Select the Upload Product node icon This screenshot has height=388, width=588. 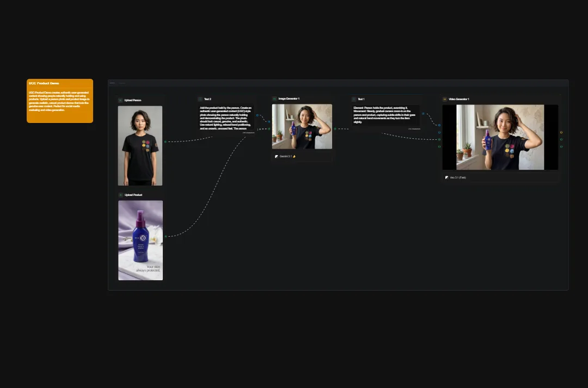(120, 195)
